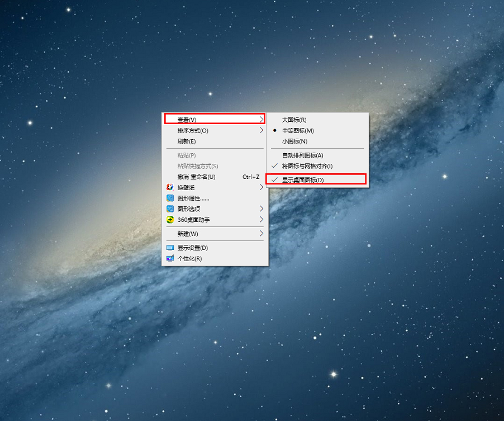Choose 刷新(E) to refresh desktop
The image size is (504, 421).
(215, 141)
